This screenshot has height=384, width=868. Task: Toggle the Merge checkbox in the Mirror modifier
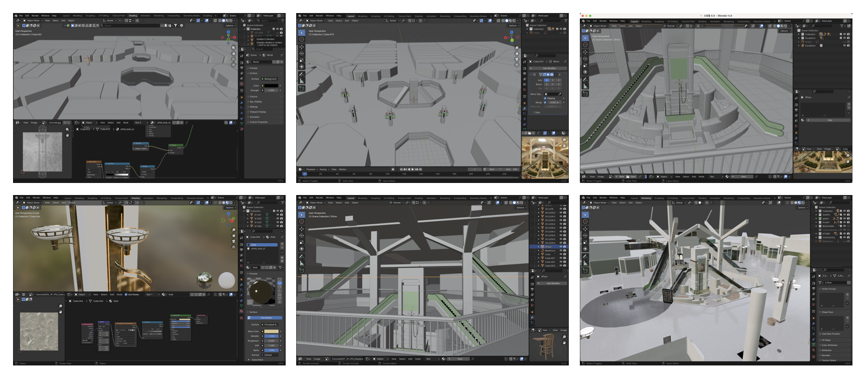pyautogui.click(x=545, y=102)
